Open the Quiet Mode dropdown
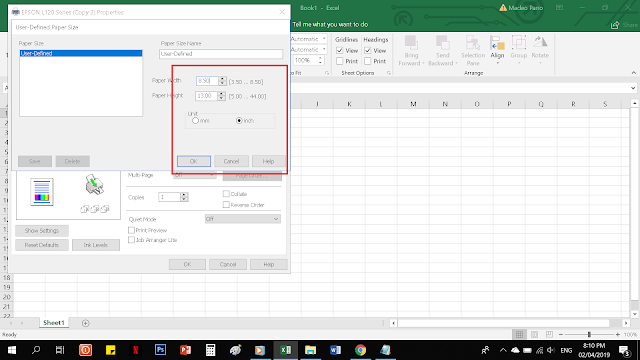Image resolution: width=640 pixels, height=360 pixels. point(242,219)
